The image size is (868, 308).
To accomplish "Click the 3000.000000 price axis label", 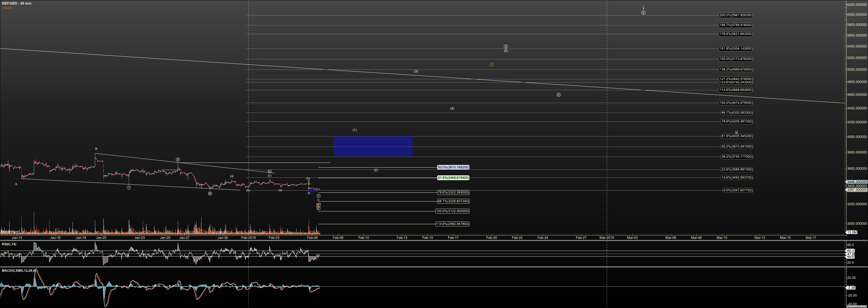I will pos(857,224).
